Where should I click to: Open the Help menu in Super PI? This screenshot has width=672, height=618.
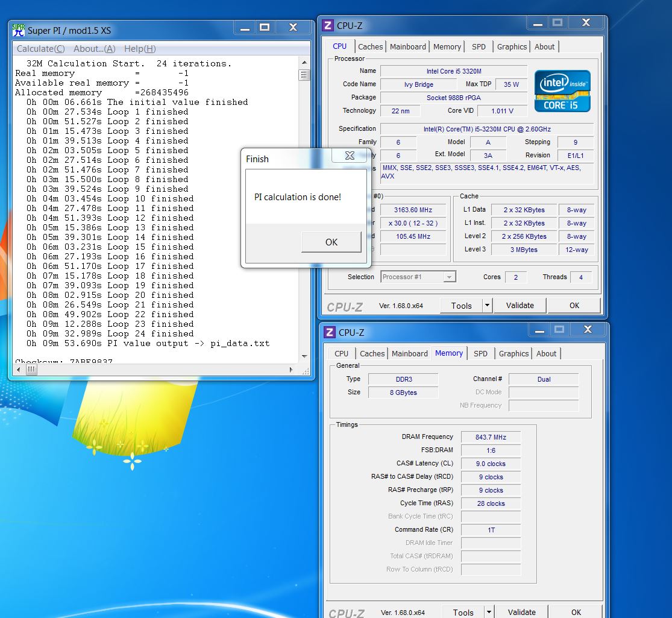pyautogui.click(x=140, y=48)
